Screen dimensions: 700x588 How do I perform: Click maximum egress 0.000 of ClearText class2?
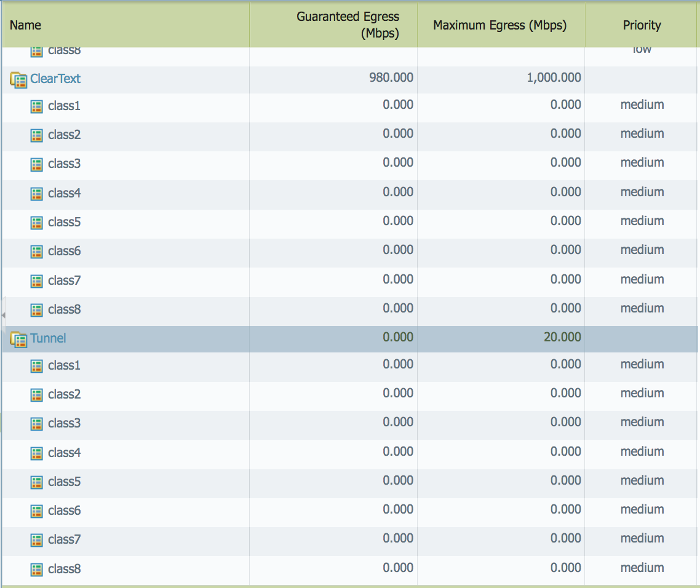(566, 133)
